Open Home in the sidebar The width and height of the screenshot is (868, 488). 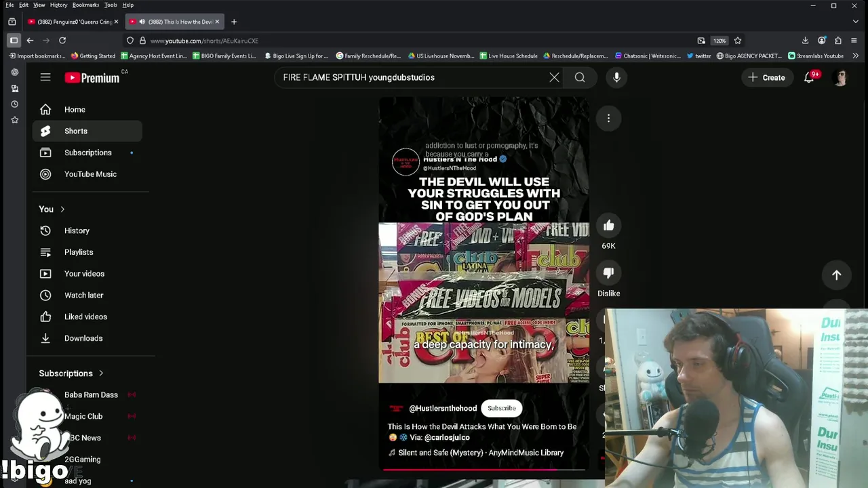(x=87, y=109)
